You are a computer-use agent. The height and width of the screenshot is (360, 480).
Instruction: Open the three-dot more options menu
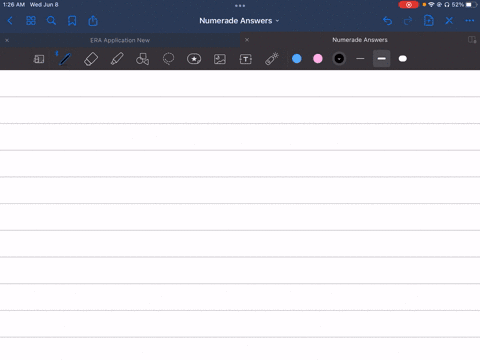click(x=470, y=21)
